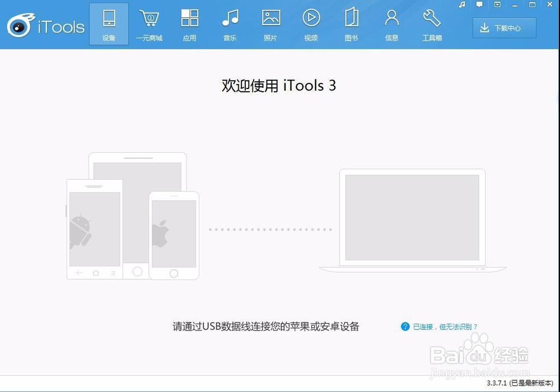The width and height of the screenshot is (560, 392).
Task: Open the 已连接，但无法识别？ help link
Action: [x=445, y=326]
